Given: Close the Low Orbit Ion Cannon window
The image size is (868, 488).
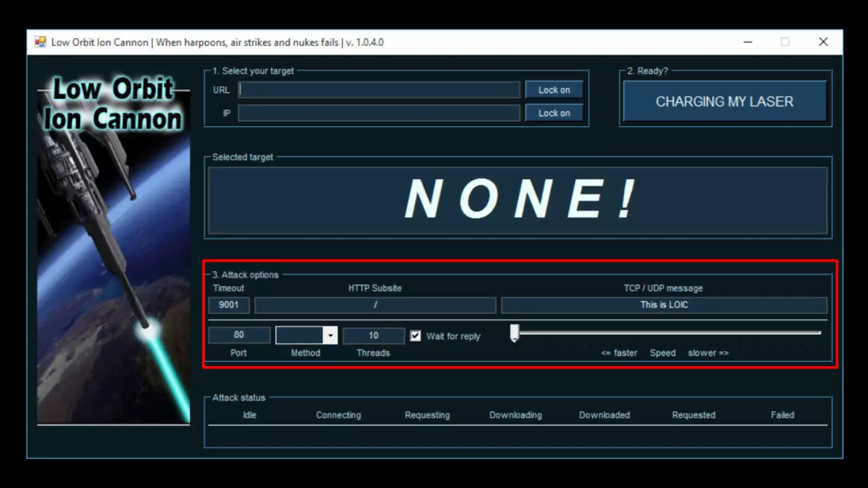Looking at the screenshot, I should pos(823,42).
